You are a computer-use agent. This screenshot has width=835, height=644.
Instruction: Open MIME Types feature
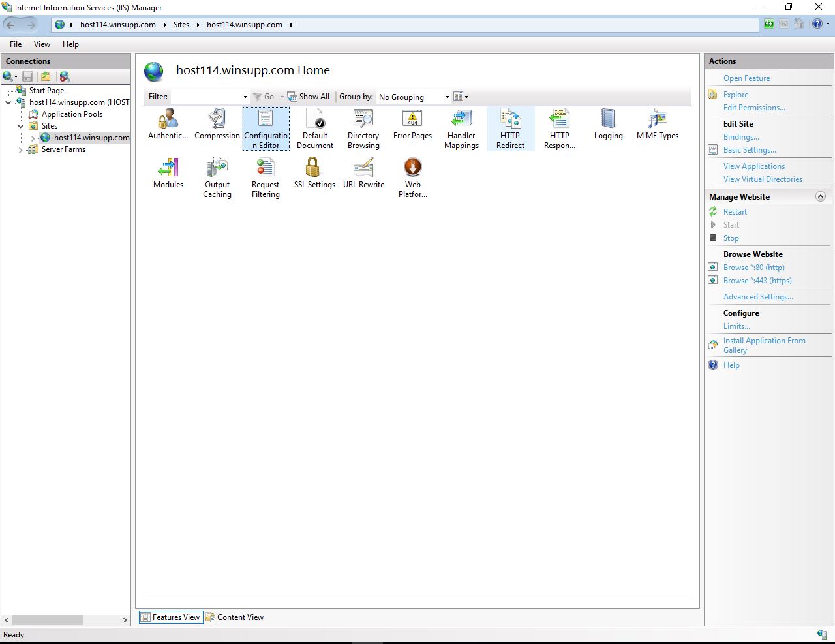657,124
